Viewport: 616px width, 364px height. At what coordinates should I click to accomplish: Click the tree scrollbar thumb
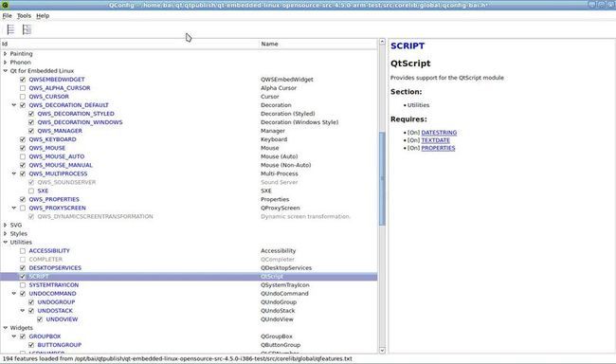pyautogui.click(x=382, y=179)
